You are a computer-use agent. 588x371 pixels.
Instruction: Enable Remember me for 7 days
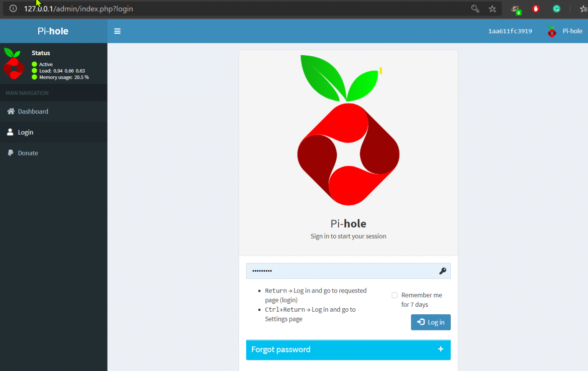coord(395,295)
